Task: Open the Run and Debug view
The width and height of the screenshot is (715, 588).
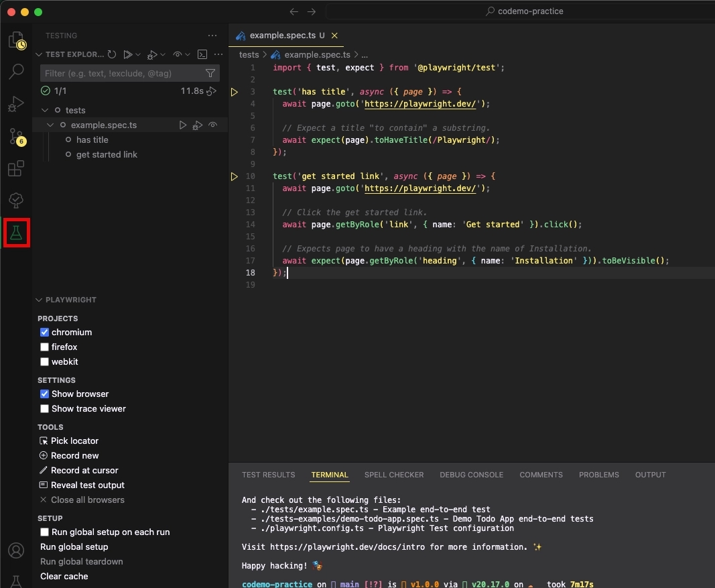Action: pos(16,103)
